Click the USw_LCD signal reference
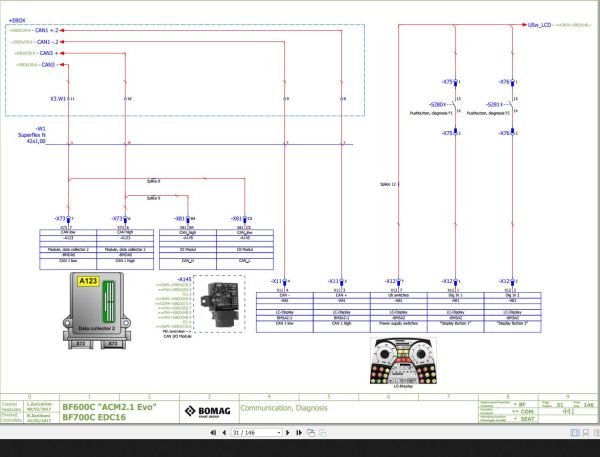This screenshot has height=457, width=600. click(539, 25)
